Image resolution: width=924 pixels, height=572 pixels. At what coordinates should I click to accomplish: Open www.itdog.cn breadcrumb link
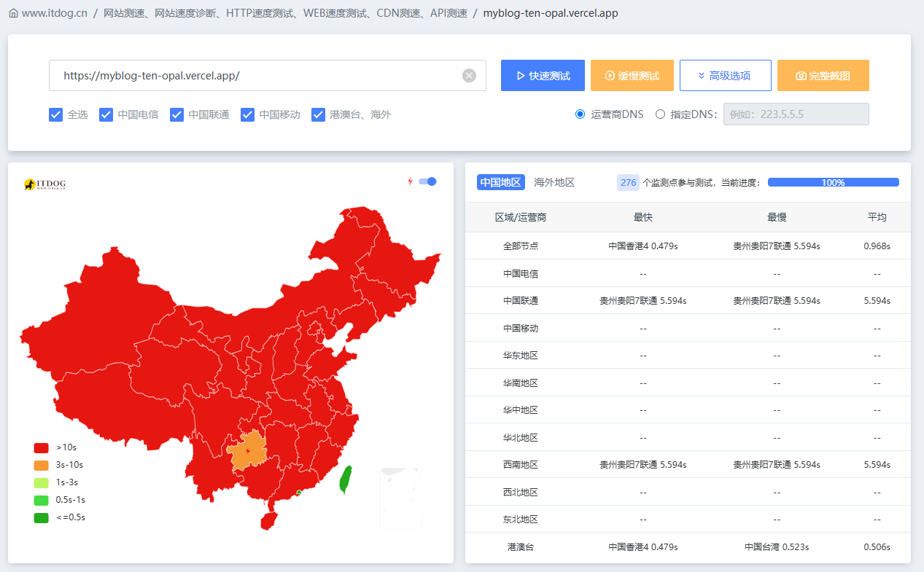[x=55, y=13]
